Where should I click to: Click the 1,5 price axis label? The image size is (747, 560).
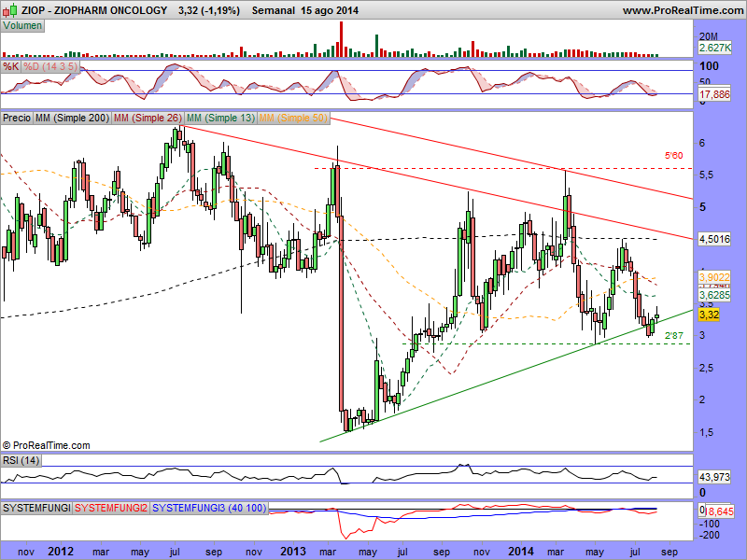pyautogui.click(x=706, y=432)
